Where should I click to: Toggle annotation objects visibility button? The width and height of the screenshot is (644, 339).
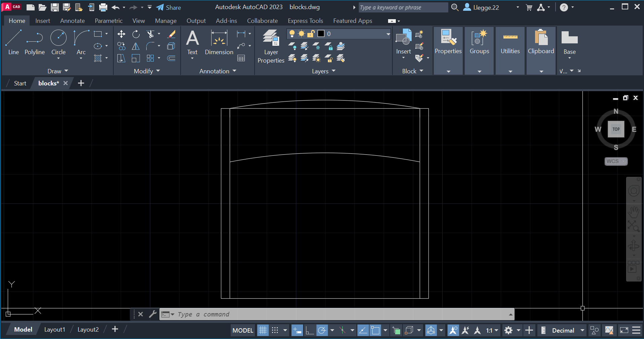click(453, 330)
